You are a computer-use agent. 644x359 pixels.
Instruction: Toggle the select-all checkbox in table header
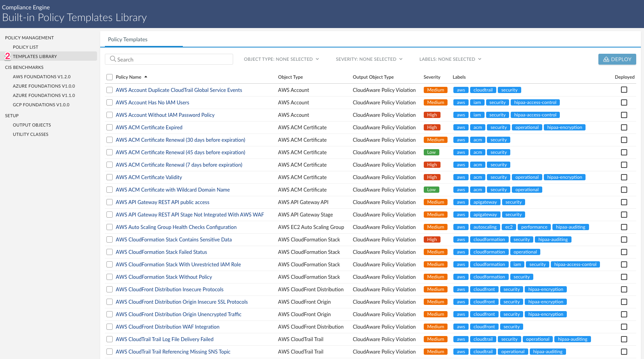[110, 77]
